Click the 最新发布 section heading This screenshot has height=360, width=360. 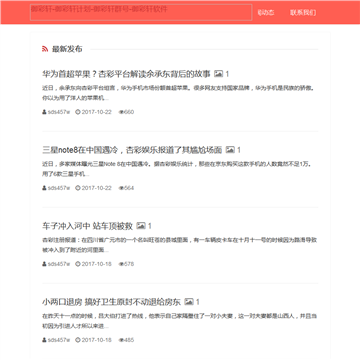[x=67, y=49]
